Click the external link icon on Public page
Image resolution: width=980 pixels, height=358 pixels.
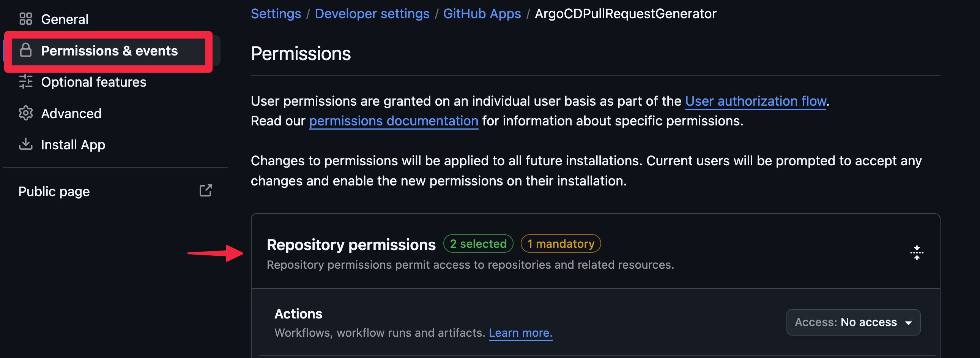pyautogui.click(x=206, y=190)
